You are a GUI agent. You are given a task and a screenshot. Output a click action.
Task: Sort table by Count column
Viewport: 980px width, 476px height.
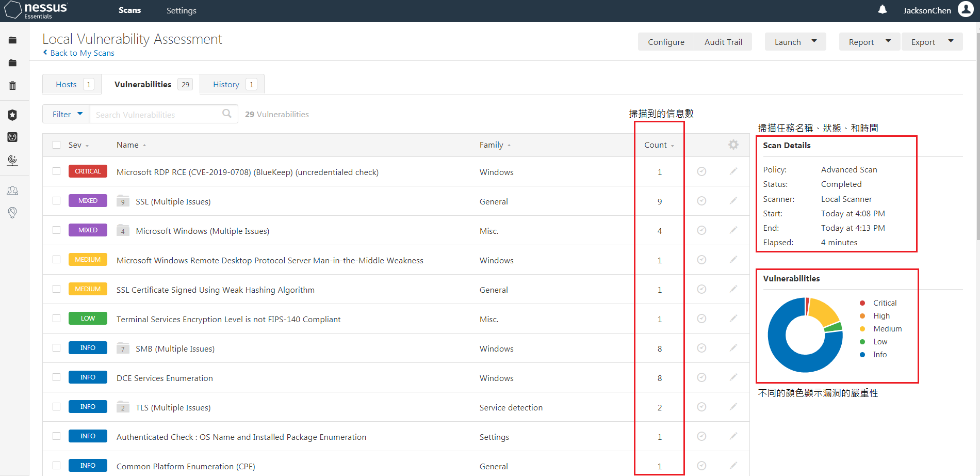(659, 145)
